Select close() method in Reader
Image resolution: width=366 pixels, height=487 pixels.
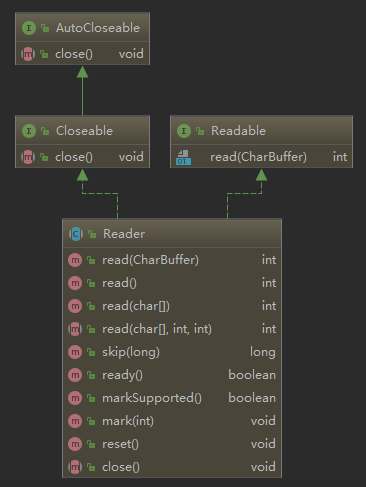(172, 467)
